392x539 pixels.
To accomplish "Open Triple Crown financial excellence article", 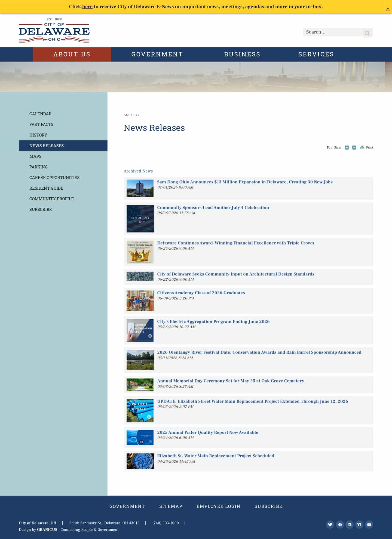I will point(235,243).
